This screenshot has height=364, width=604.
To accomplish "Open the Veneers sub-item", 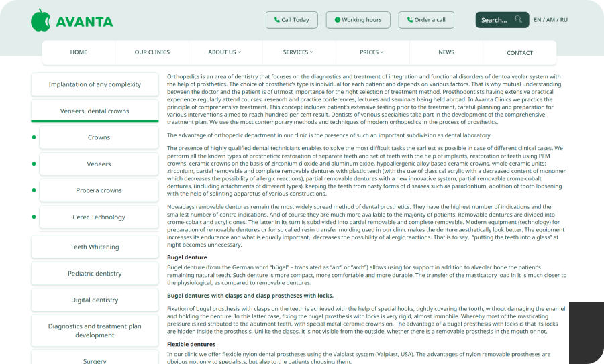I will click(x=99, y=164).
